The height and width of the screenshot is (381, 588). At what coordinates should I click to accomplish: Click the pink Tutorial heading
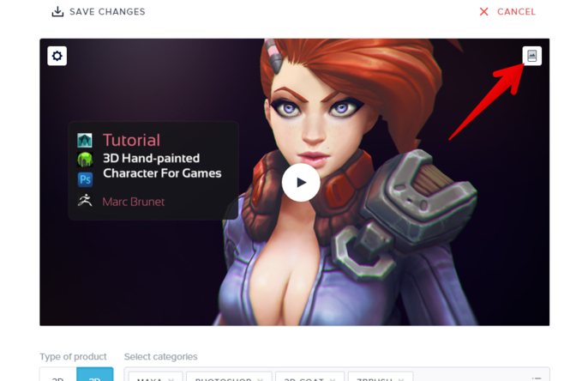point(132,141)
